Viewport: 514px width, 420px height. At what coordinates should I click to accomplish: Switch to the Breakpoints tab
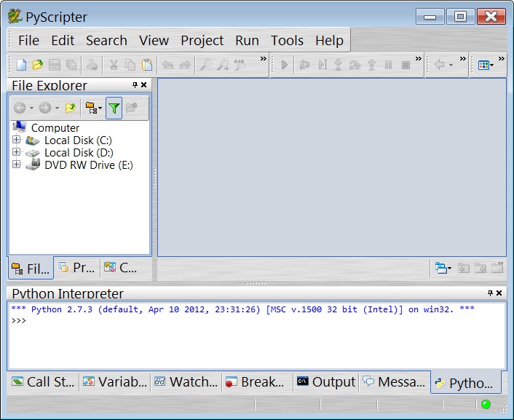(x=257, y=382)
